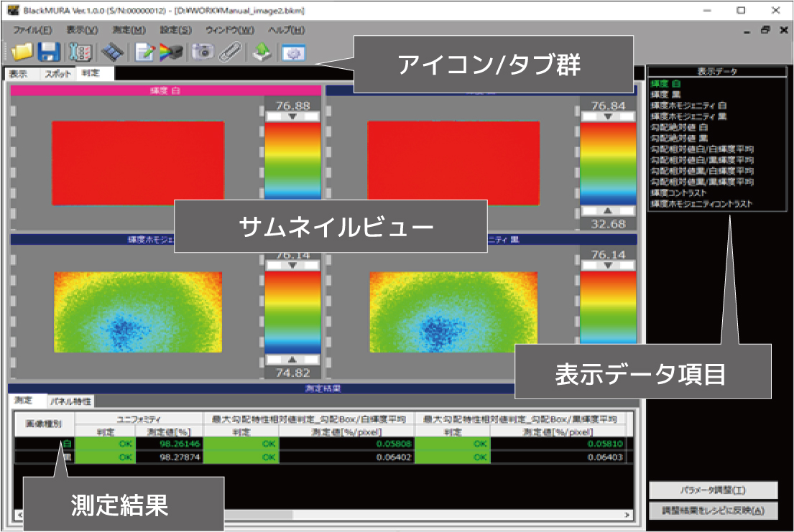Screen dimensions: 794x532
Task: Open the ウィンドウ(W) menu
Action: click(229, 30)
